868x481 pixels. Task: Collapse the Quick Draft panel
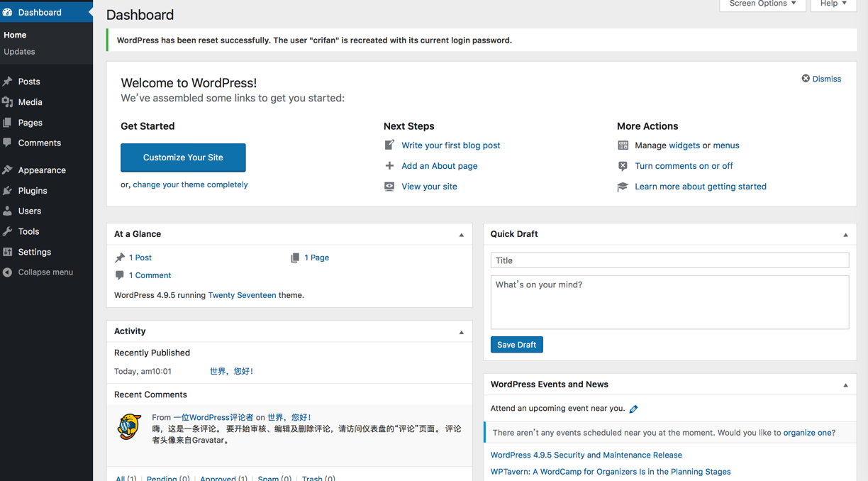pyautogui.click(x=845, y=235)
